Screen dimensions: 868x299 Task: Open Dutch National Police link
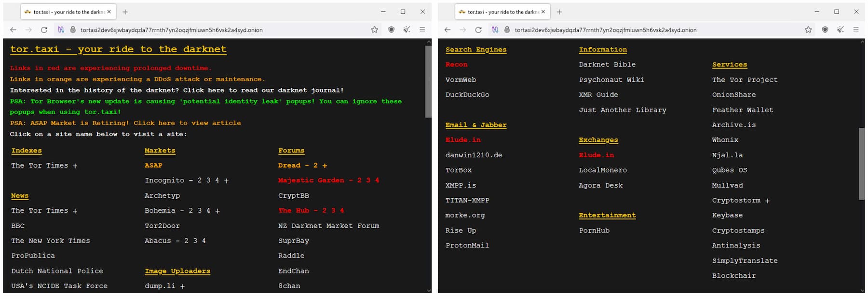[57, 271]
